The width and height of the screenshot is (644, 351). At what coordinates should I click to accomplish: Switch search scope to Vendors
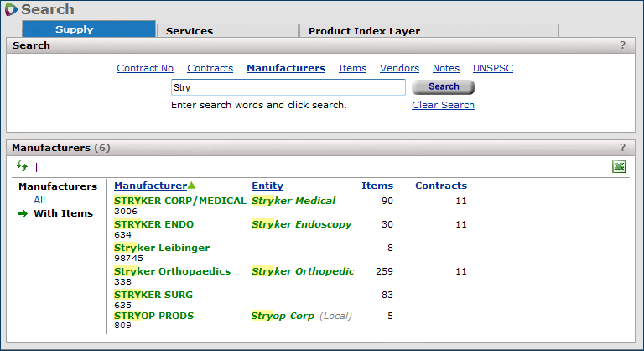pos(399,68)
